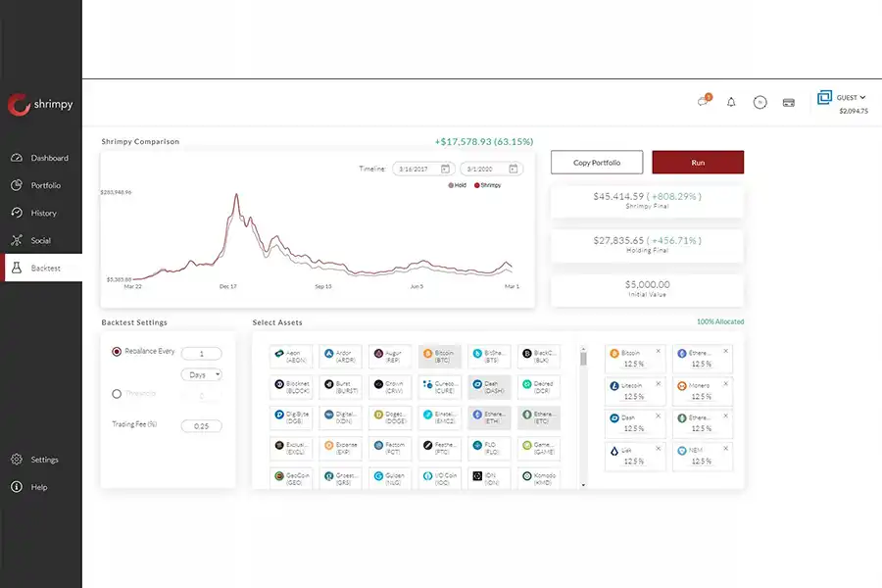Select the BlackCoin (BLK) asset
The image size is (882, 588).
pyautogui.click(x=539, y=356)
